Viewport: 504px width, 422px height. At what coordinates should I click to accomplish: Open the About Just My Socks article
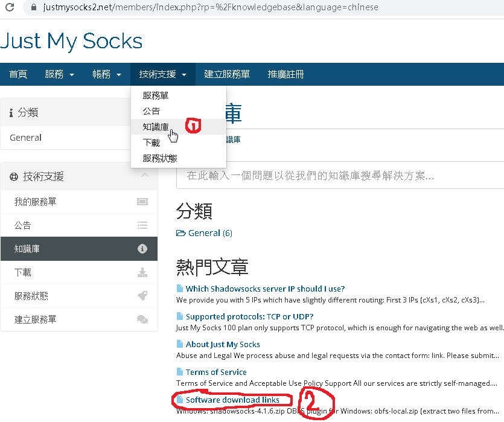click(223, 345)
